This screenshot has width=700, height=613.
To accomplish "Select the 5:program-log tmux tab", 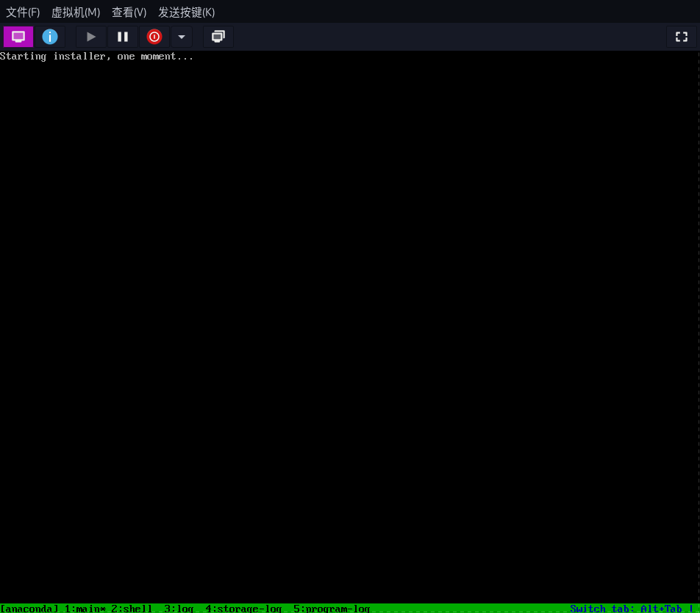I will pos(332,609).
